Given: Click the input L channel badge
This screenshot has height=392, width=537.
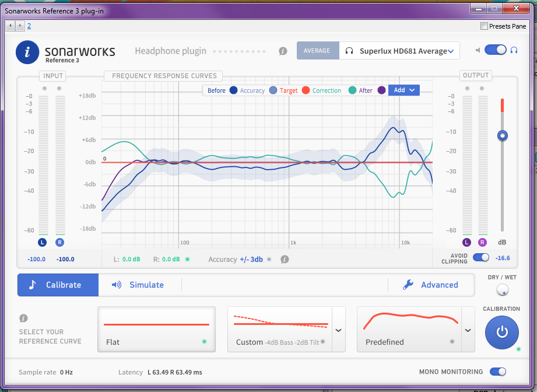Looking at the screenshot, I should click(x=42, y=242).
